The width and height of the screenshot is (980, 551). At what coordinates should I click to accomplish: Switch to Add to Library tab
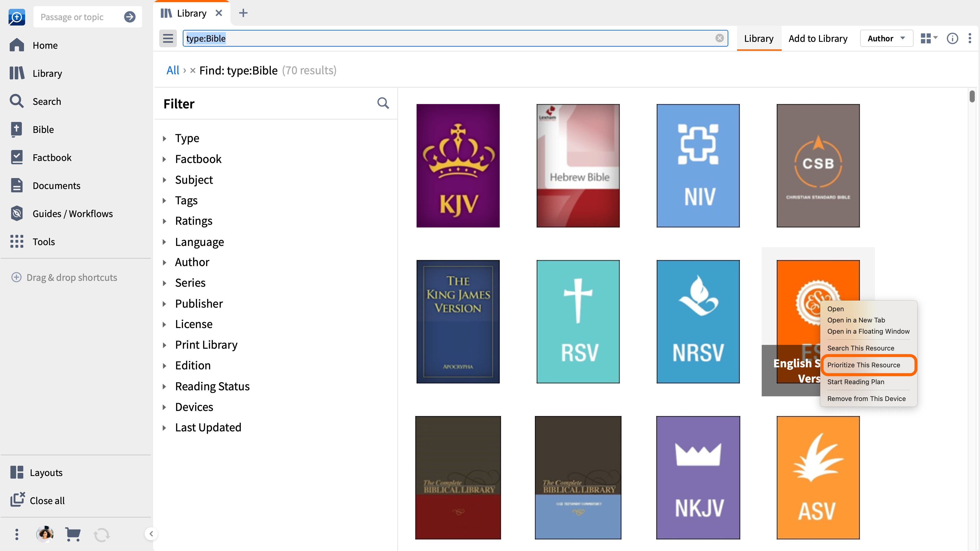[817, 39]
